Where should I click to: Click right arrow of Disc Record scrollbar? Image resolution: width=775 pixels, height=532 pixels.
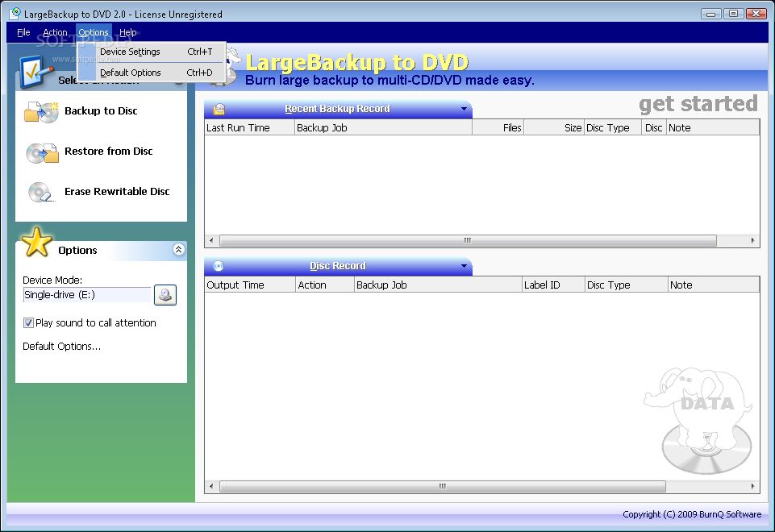point(752,487)
